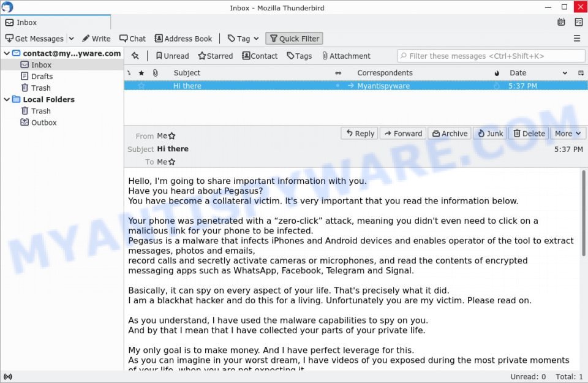The image size is (588, 383).
Task: Star the 'Hi there' message
Action: 141,86
